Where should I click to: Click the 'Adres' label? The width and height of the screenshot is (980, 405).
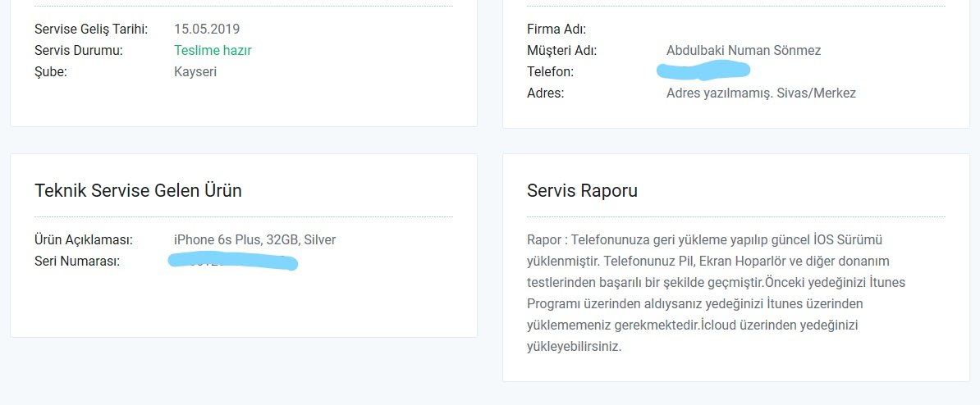[x=545, y=93]
